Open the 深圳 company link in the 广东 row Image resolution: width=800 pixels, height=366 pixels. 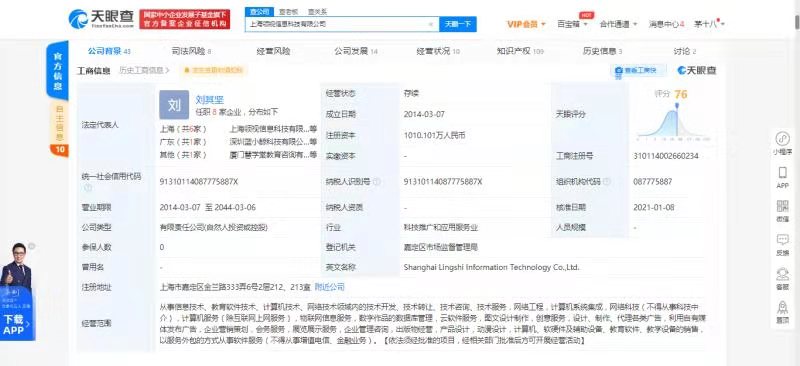click(x=273, y=142)
